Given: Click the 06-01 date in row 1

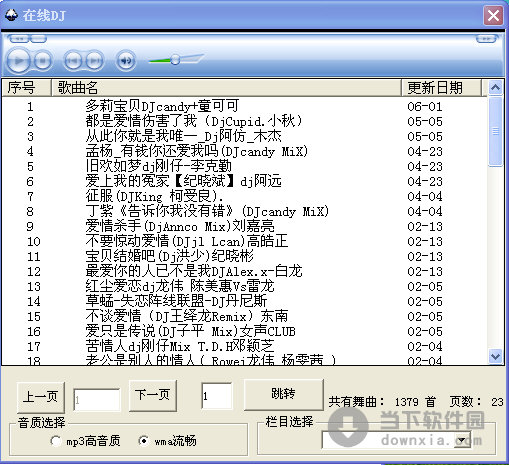Looking at the screenshot, I should pyautogui.click(x=425, y=107).
